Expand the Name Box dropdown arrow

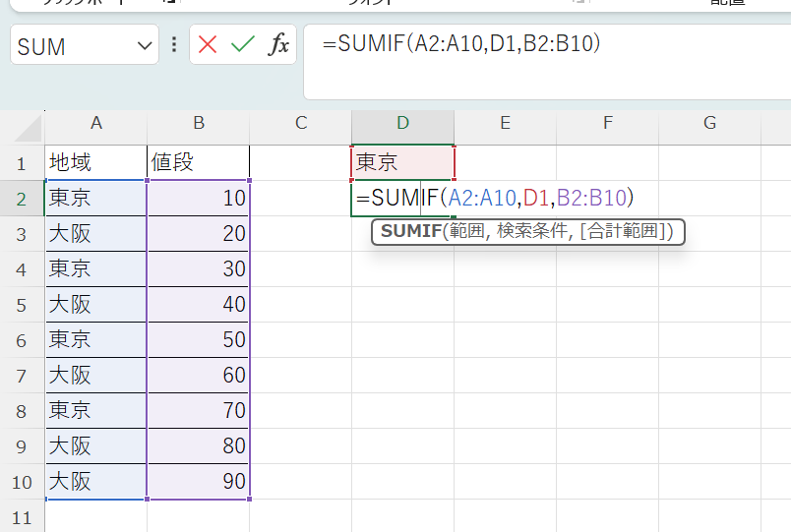145,45
